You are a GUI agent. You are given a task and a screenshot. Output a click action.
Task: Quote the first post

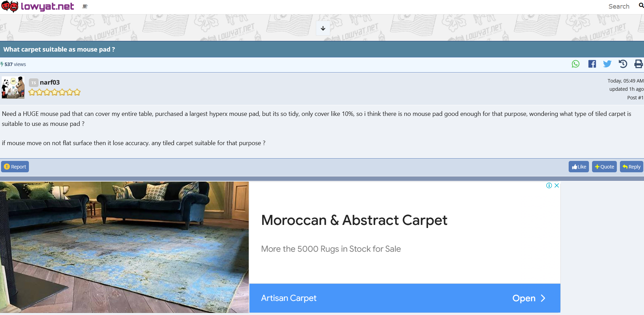pos(604,166)
